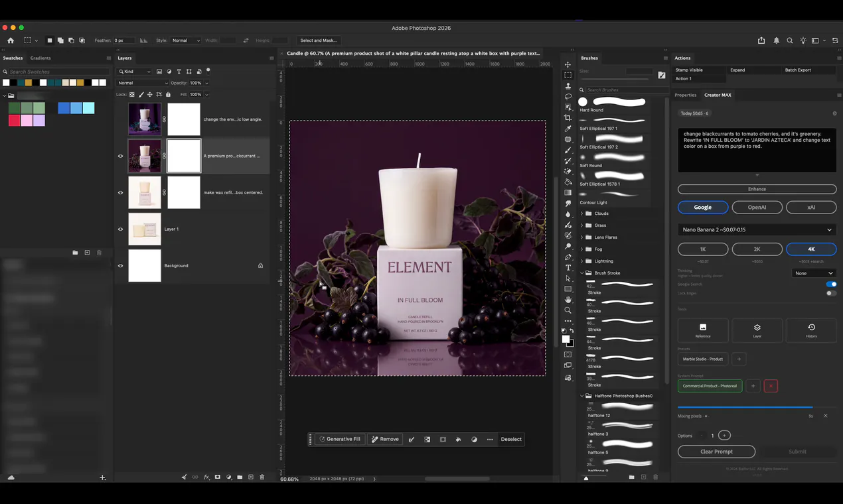This screenshot has height=504, width=843.
Task: Select the Hand tool
Action: coord(568,300)
